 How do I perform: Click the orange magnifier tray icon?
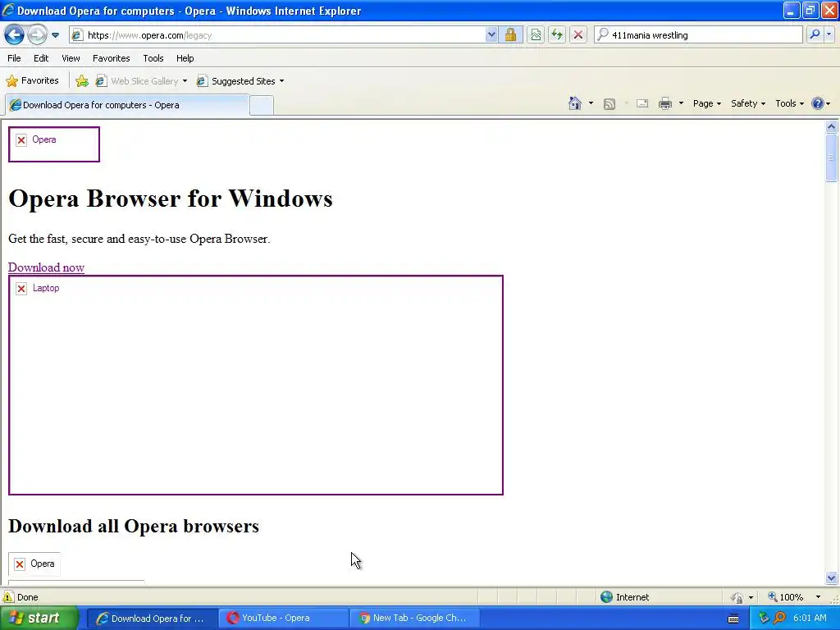pyautogui.click(x=779, y=619)
